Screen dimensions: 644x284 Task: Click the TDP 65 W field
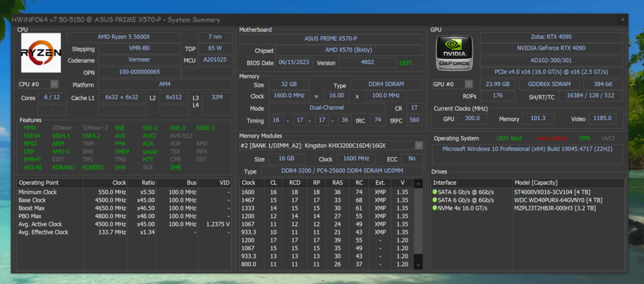click(x=215, y=48)
